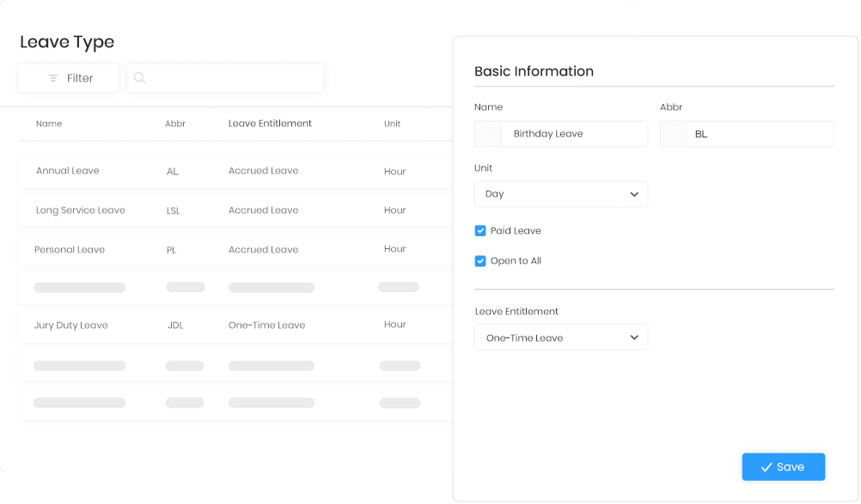Select the Long Service Leave row
861x504 pixels.
(236, 210)
